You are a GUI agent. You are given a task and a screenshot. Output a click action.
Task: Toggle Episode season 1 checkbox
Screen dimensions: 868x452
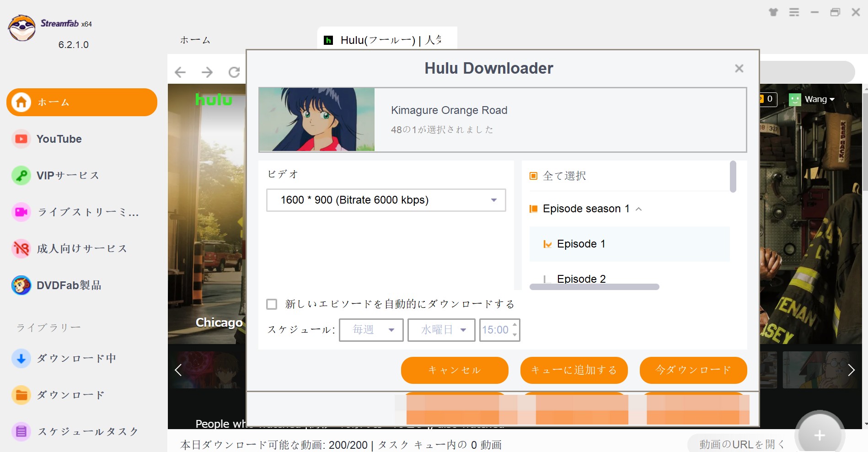pos(533,209)
